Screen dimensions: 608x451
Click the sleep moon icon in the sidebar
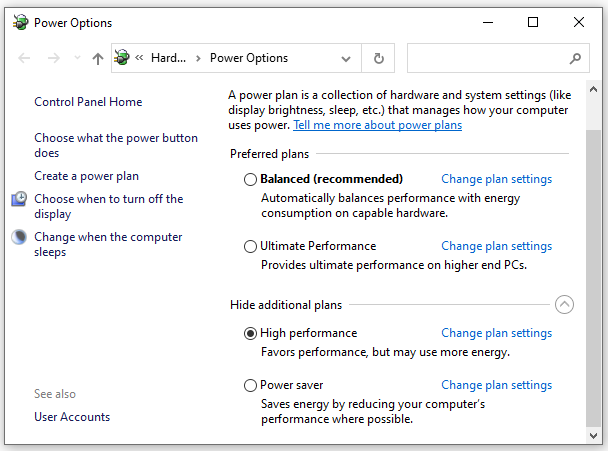click(x=19, y=237)
